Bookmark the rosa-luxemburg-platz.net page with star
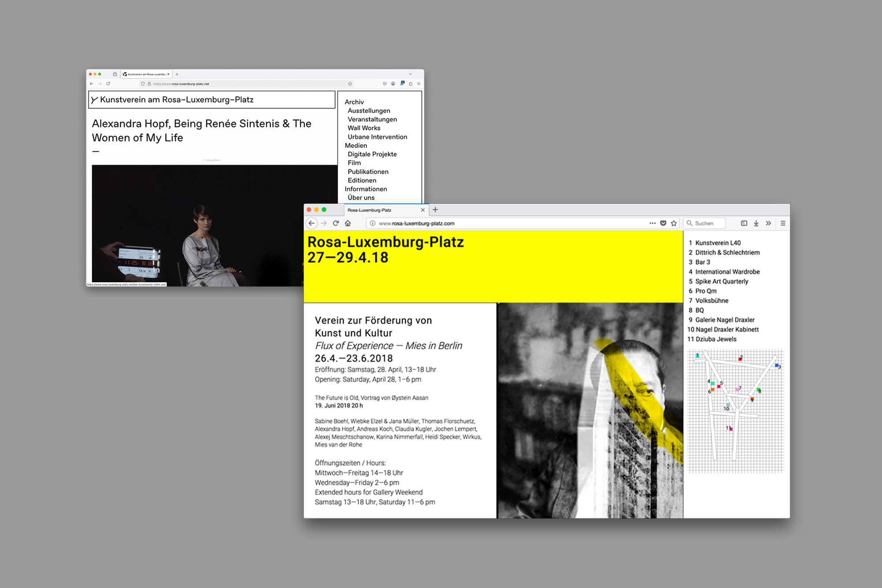Viewport: 882px width, 588px height. [x=350, y=84]
